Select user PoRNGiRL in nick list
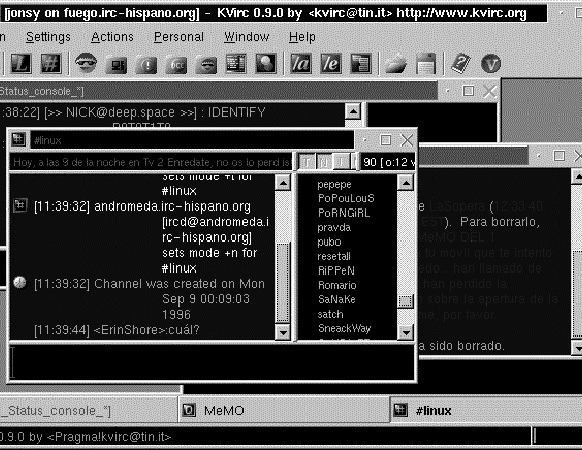 tap(344, 213)
